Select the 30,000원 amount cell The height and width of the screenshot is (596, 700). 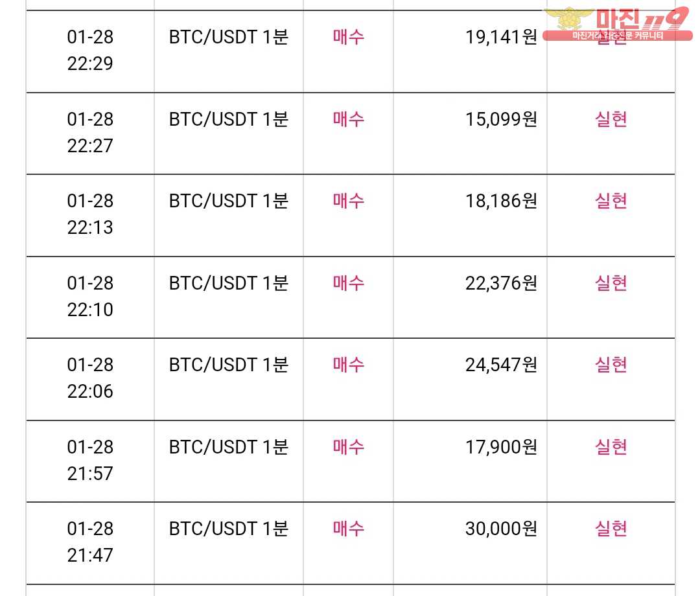pos(501,529)
